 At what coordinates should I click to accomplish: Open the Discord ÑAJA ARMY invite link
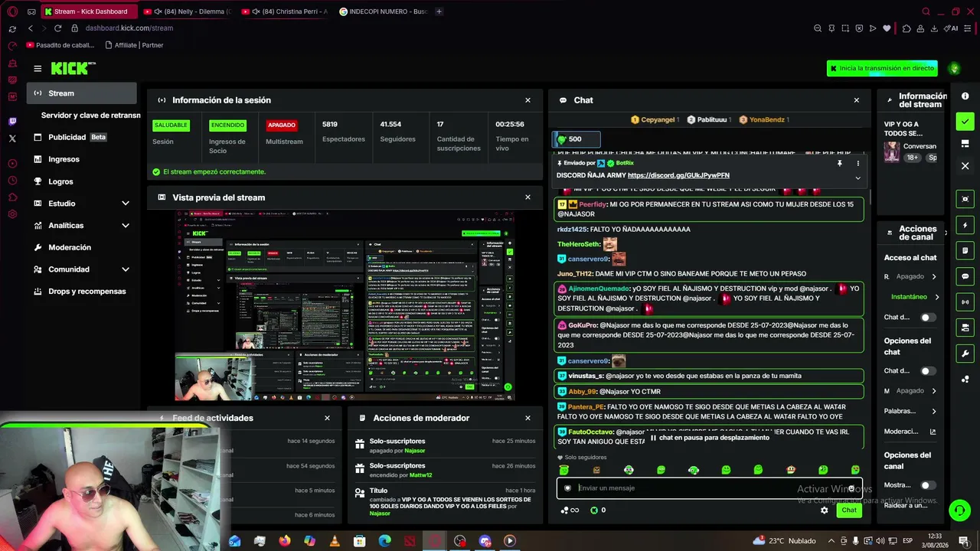(x=678, y=175)
